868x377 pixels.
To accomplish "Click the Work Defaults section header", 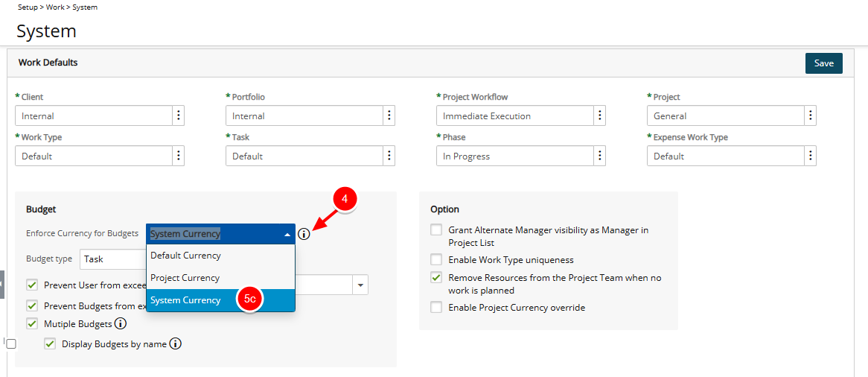I will point(48,63).
